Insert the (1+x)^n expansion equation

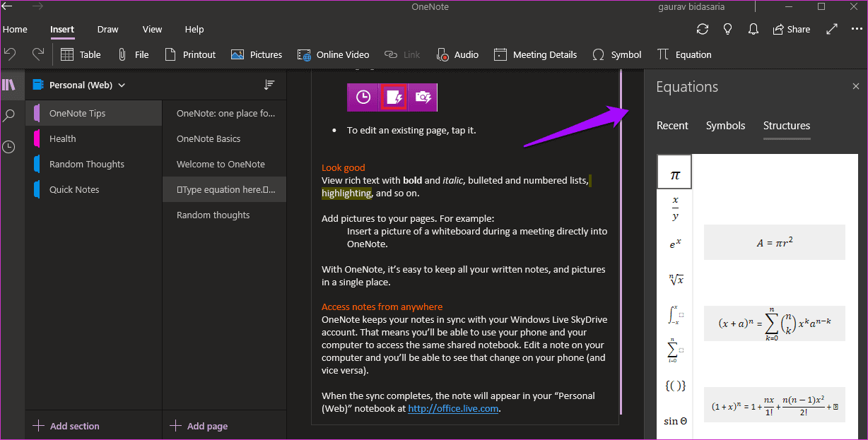(774, 405)
